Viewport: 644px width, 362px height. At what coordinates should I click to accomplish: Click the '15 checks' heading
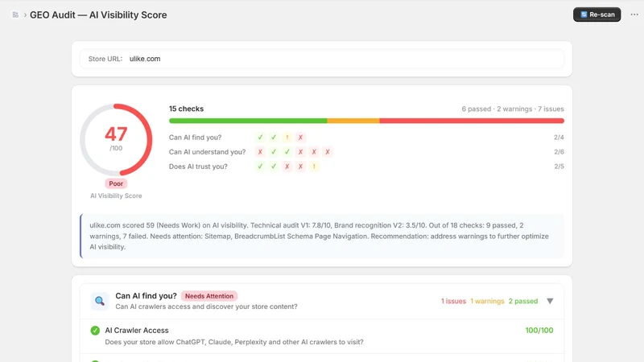click(x=186, y=109)
